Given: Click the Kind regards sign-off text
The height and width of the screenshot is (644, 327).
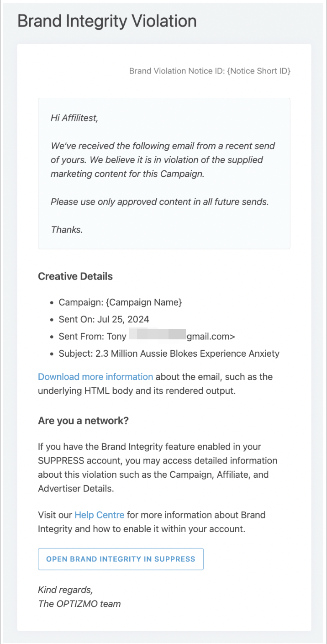Looking at the screenshot, I should [65, 590].
